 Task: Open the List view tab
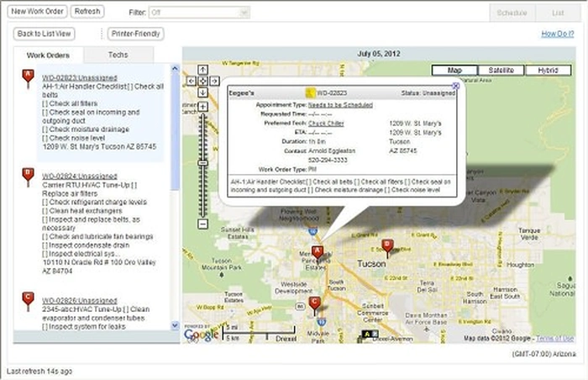(x=558, y=13)
